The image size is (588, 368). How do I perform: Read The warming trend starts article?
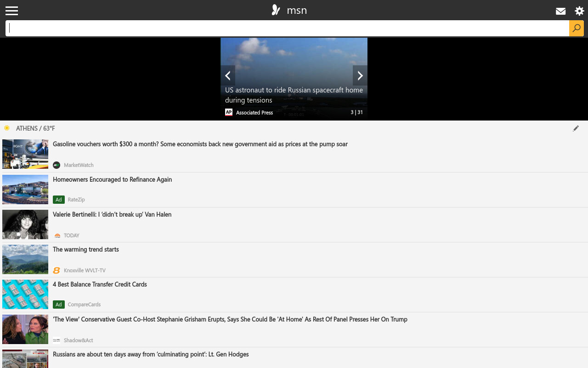[86, 249]
